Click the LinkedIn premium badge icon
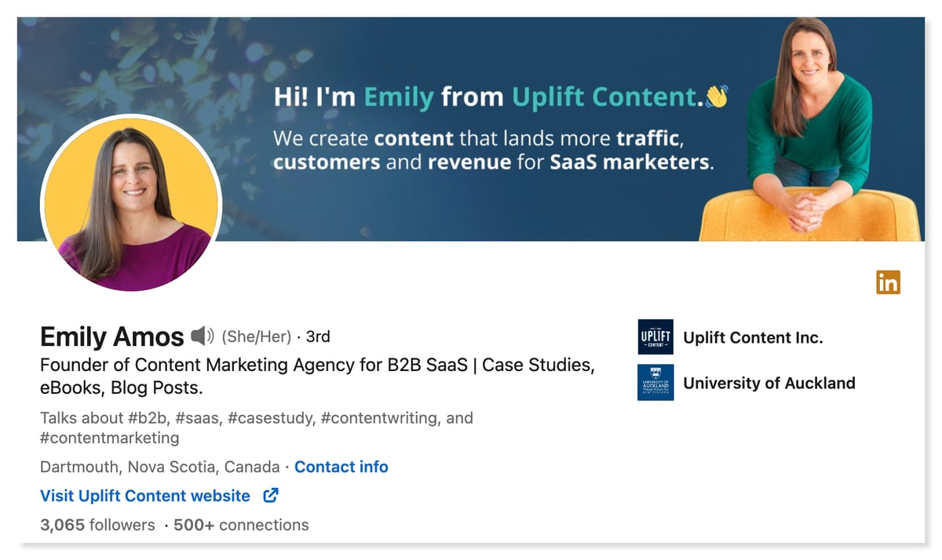This screenshot has width=942, height=560. [888, 282]
